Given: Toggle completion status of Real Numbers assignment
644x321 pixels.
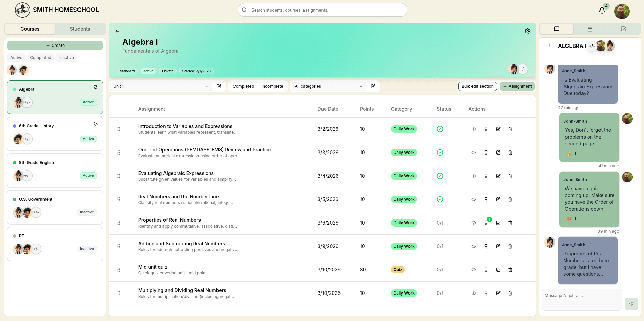Looking at the screenshot, I should (x=440, y=199).
